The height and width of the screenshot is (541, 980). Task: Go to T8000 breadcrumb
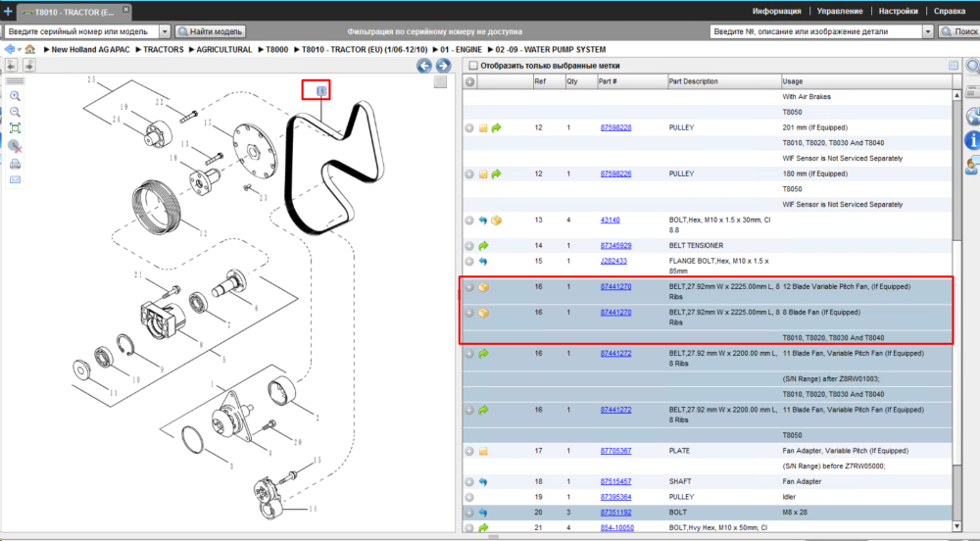pyautogui.click(x=277, y=49)
